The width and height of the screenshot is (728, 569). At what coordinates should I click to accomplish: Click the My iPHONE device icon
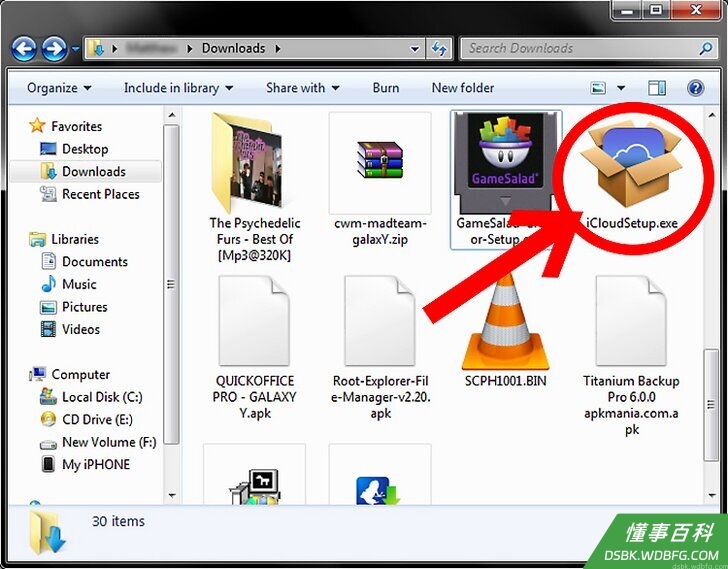point(48,465)
